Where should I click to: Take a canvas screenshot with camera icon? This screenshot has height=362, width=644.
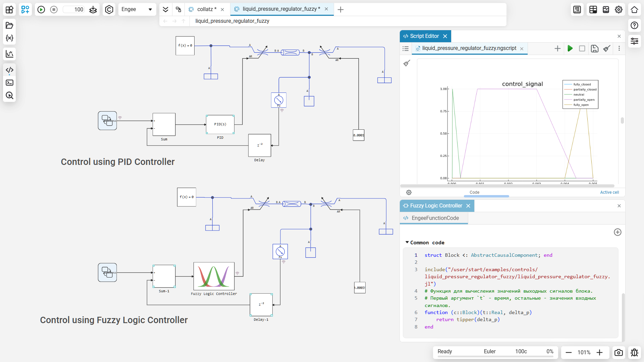coord(619,352)
